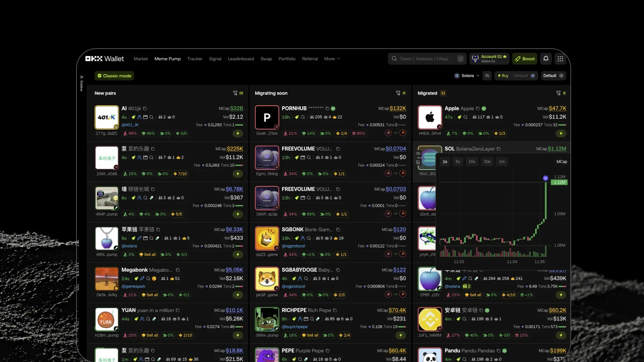The width and height of the screenshot is (644, 362).
Task: Open the apps grid menu
Action: coord(560,59)
